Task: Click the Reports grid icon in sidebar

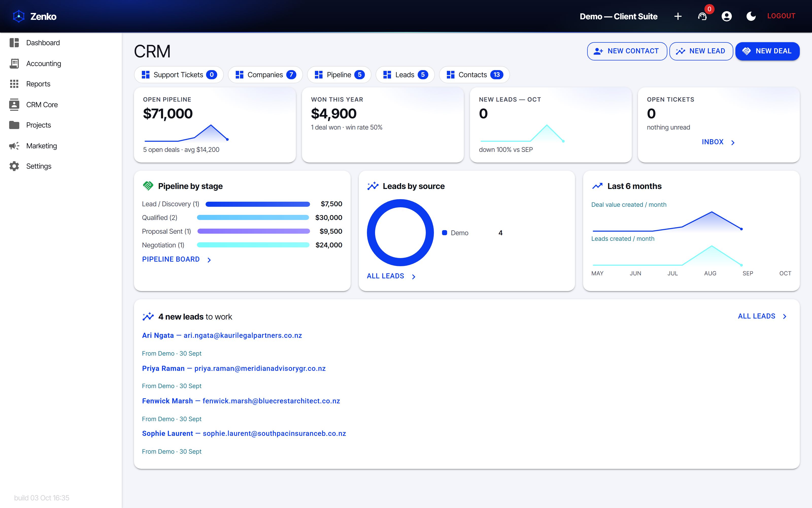Action: pyautogui.click(x=14, y=84)
